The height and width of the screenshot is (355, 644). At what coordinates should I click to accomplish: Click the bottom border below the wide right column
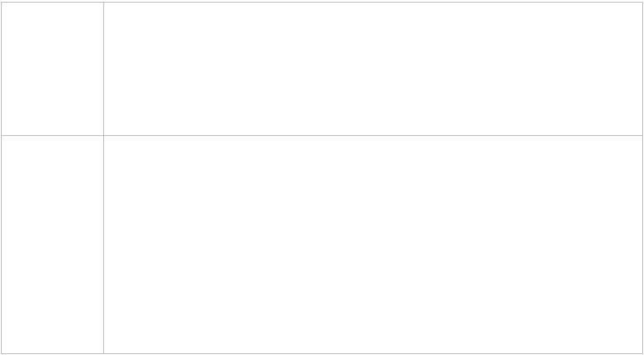(x=373, y=353)
